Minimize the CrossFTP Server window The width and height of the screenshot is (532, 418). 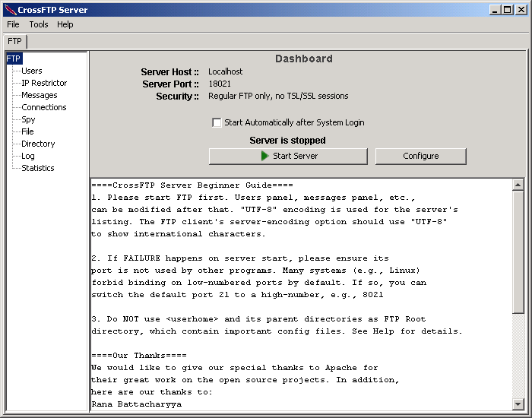coord(496,10)
